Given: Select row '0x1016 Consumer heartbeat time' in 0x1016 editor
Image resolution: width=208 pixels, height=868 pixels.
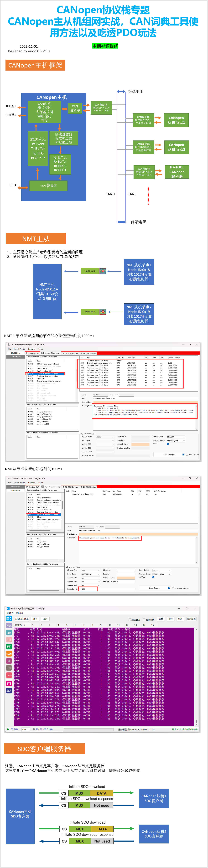Looking at the screenshot, I should [46, 374].
